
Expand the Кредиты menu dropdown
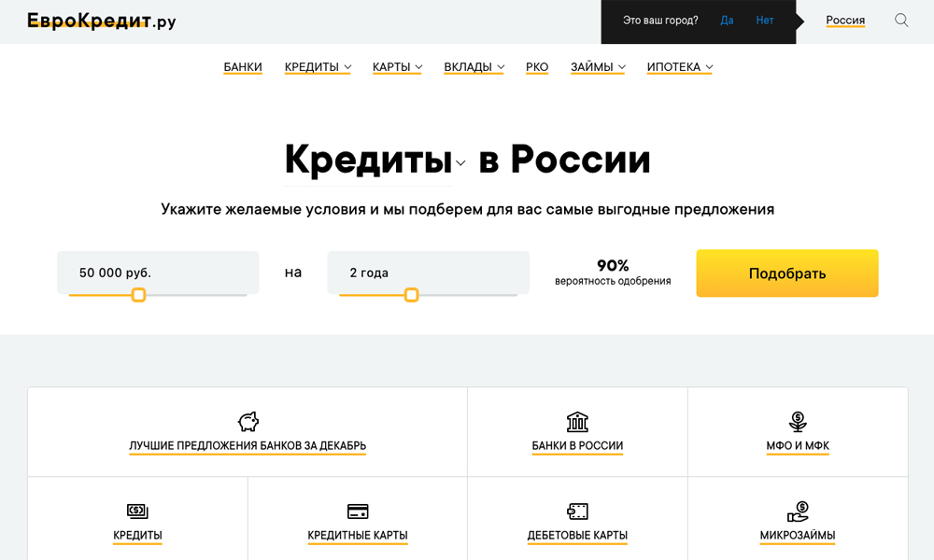coord(318,67)
